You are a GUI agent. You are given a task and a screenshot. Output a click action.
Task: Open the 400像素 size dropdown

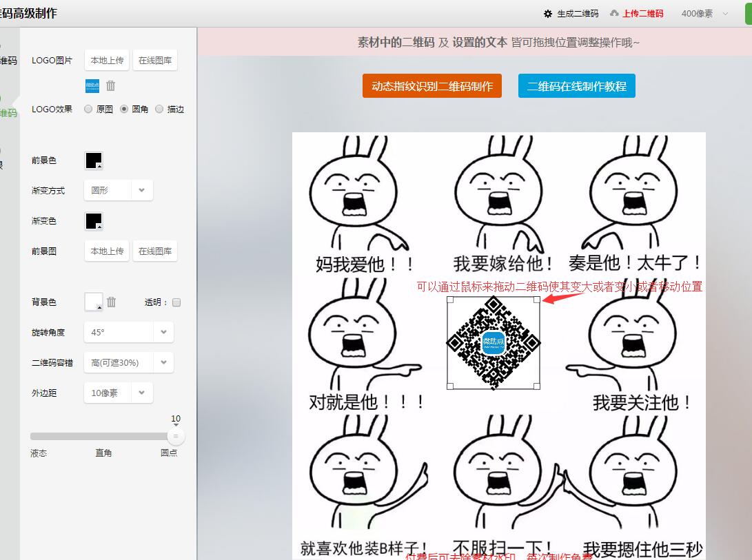[704, 13]
